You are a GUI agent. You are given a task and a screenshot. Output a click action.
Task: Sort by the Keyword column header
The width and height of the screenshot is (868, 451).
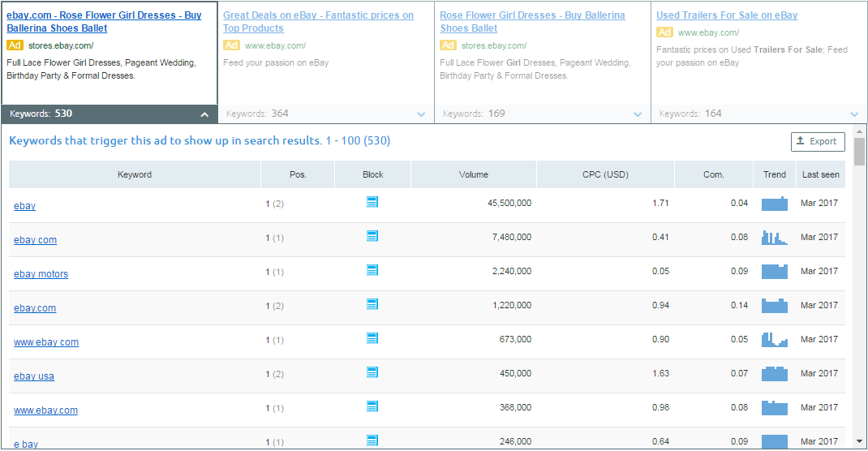coord(135,175)
